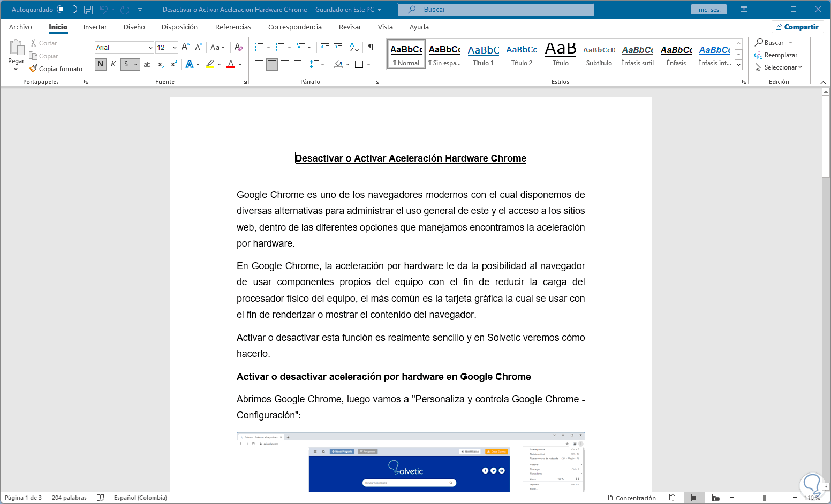Open the numbering list dropdown
The height and width of the screenshot is (504, 831).
tap(289, 47)
